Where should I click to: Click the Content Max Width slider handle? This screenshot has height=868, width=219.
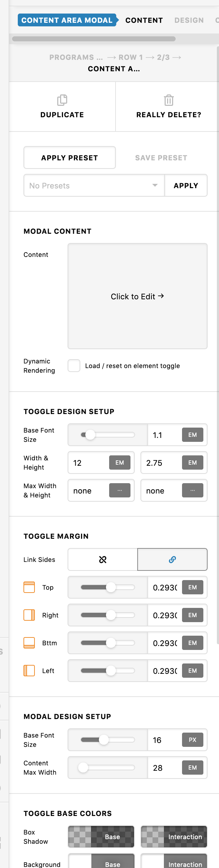coord(83,768)
